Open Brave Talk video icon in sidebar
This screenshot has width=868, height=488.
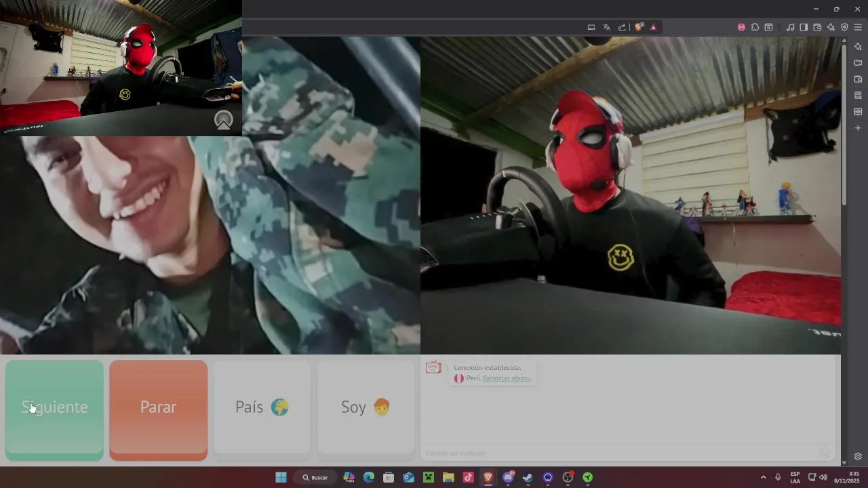[x=858, y=62]
